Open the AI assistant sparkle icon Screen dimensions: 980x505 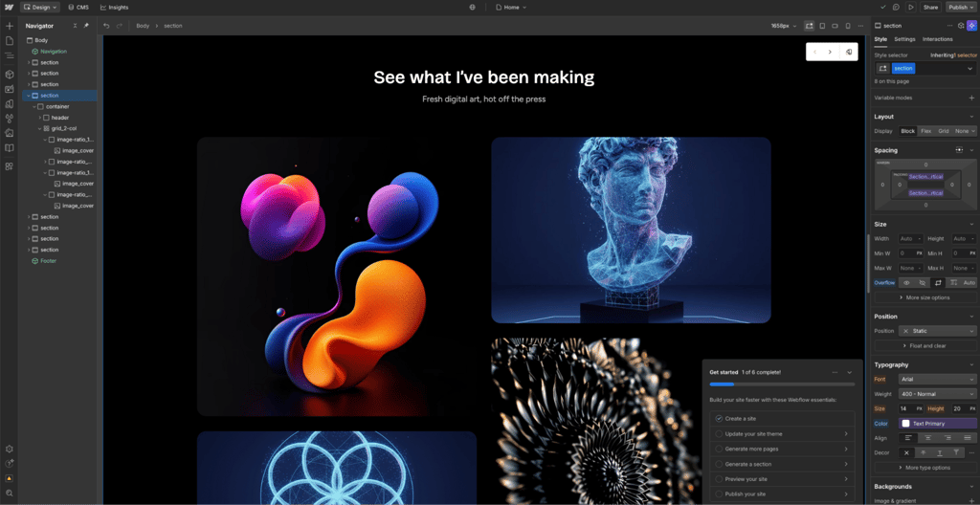(x=972, y=26)
